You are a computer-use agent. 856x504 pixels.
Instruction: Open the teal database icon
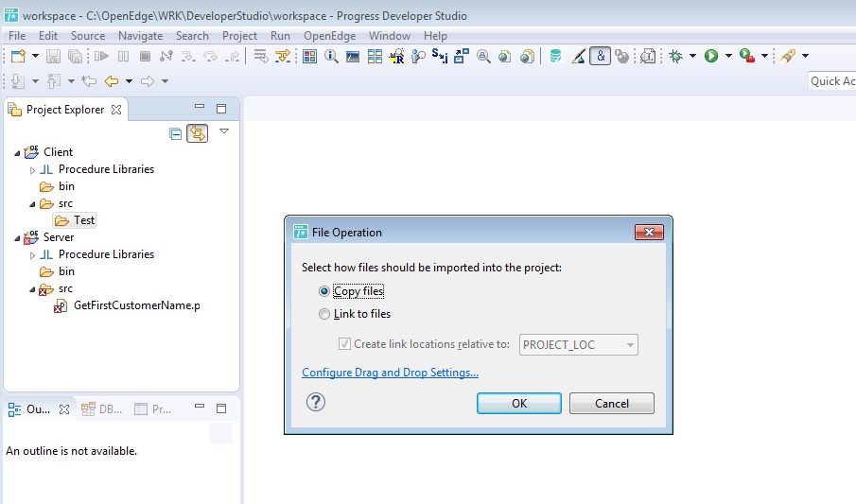point(555,56)
